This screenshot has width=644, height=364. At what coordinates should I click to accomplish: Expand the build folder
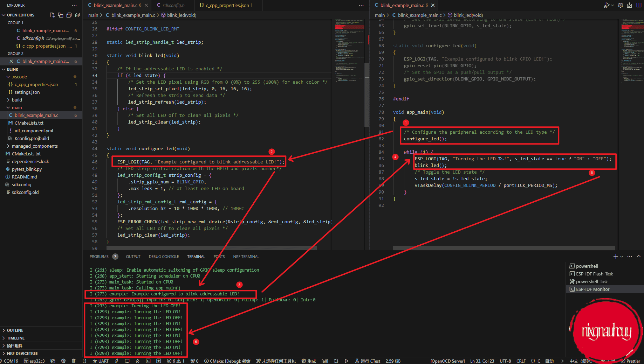point(17,100)
